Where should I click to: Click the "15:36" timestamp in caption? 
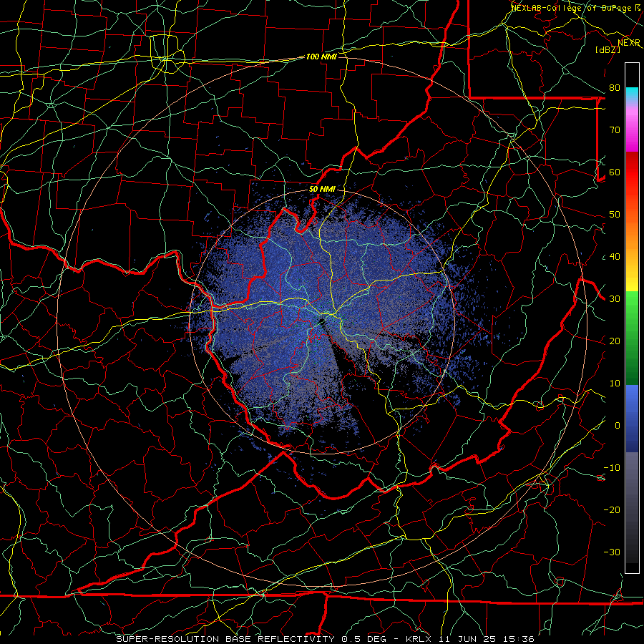click(x=518, y=639)
